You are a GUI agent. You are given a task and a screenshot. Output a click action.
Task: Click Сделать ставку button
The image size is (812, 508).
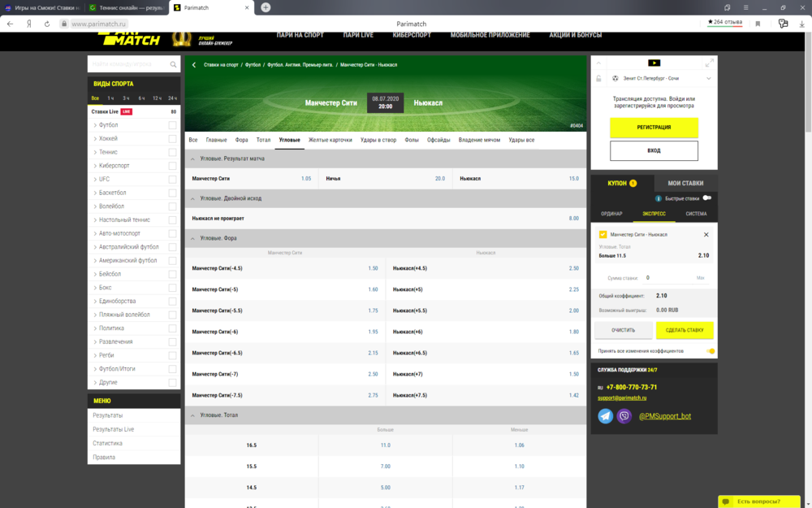point(684,330)
